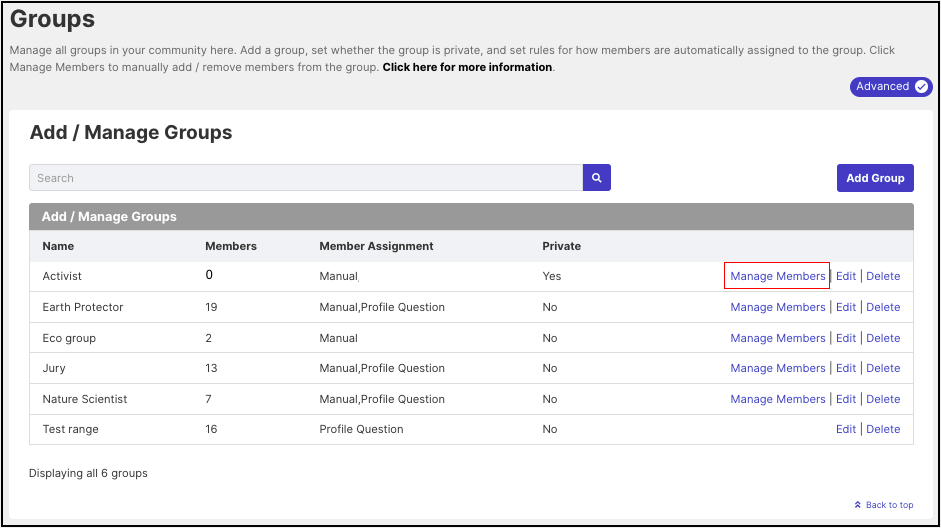Open Manage Members for Activist group
Viewport: 941px width, 528px height.
click(x=778, y=276)
